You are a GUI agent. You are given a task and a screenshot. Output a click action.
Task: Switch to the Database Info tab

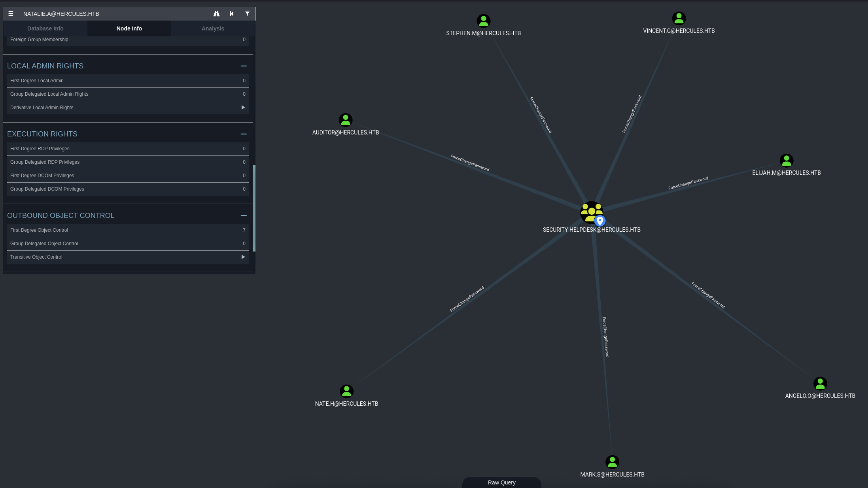[x=45, y=28]
